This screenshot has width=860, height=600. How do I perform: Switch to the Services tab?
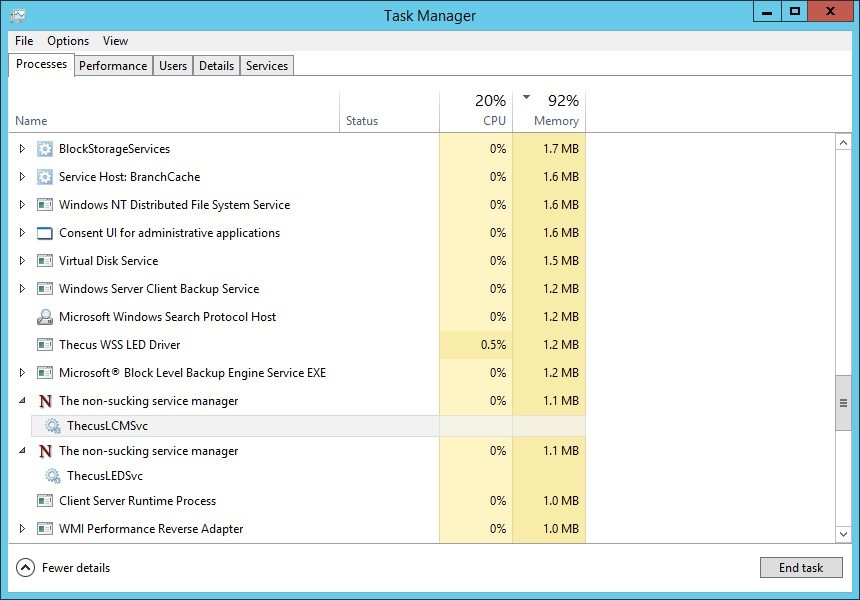[267, 65]
